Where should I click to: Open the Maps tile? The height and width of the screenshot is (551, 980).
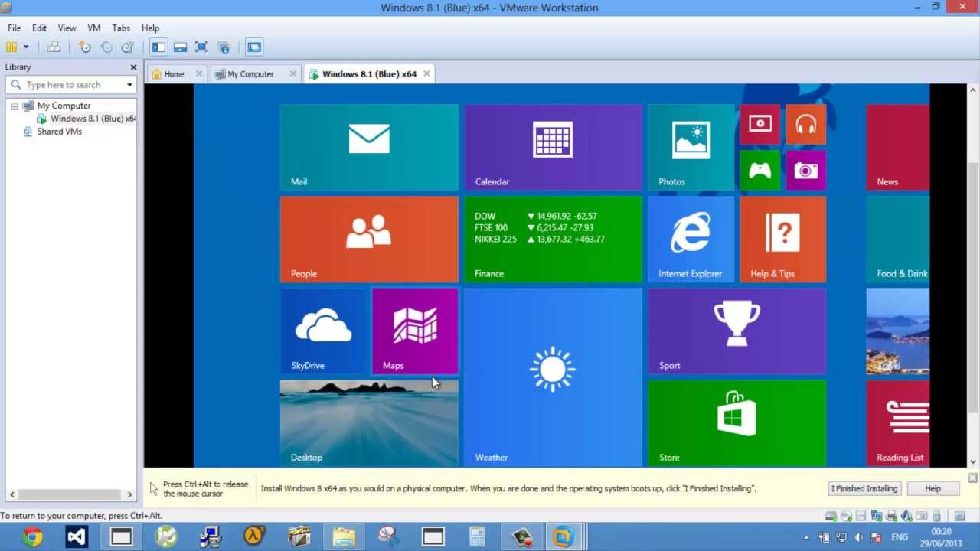tap(415, 331)
